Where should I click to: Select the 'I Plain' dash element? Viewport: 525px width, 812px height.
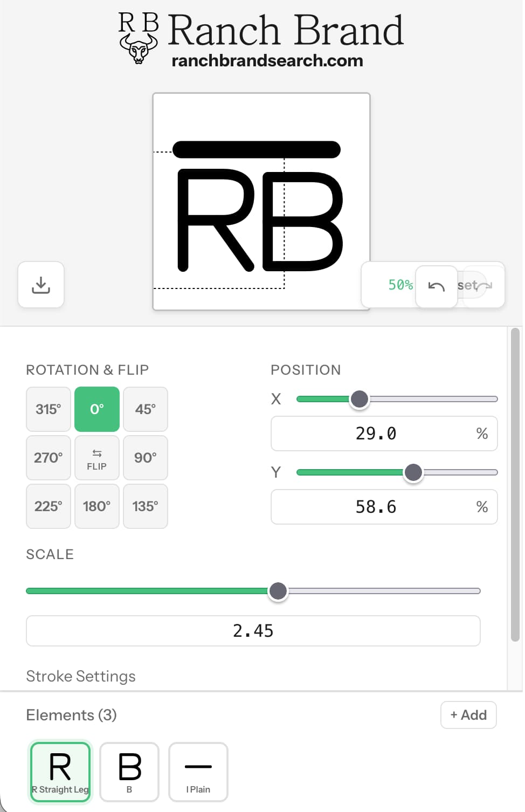click(198, 772)
